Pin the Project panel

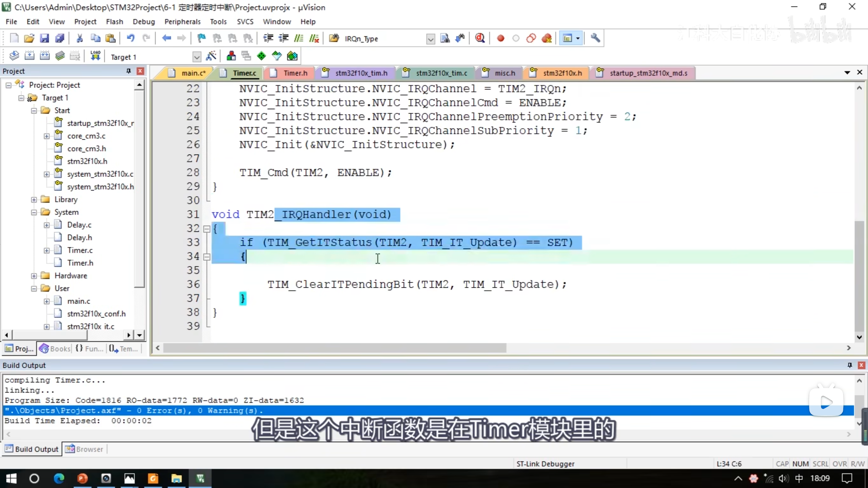(x=129, y=71)
